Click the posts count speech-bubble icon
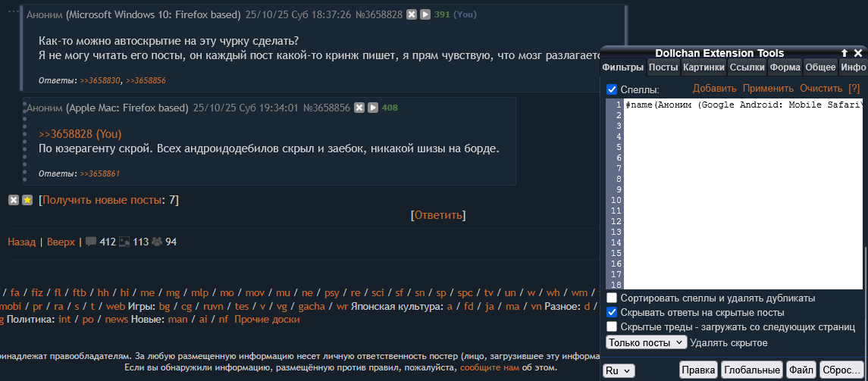 pos(91,242)
